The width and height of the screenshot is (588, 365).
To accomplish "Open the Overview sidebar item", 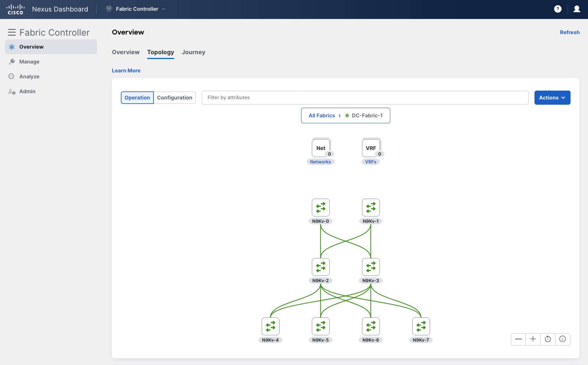I will [51, 47].
